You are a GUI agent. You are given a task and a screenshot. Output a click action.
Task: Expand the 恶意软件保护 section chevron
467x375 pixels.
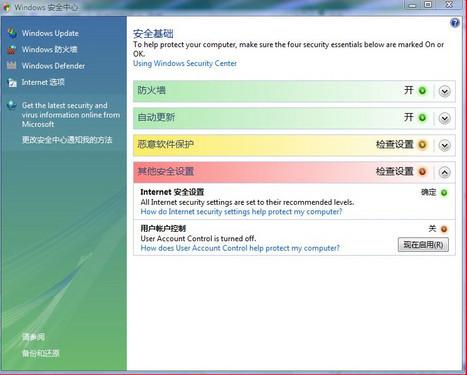click(x=445, y=145)
